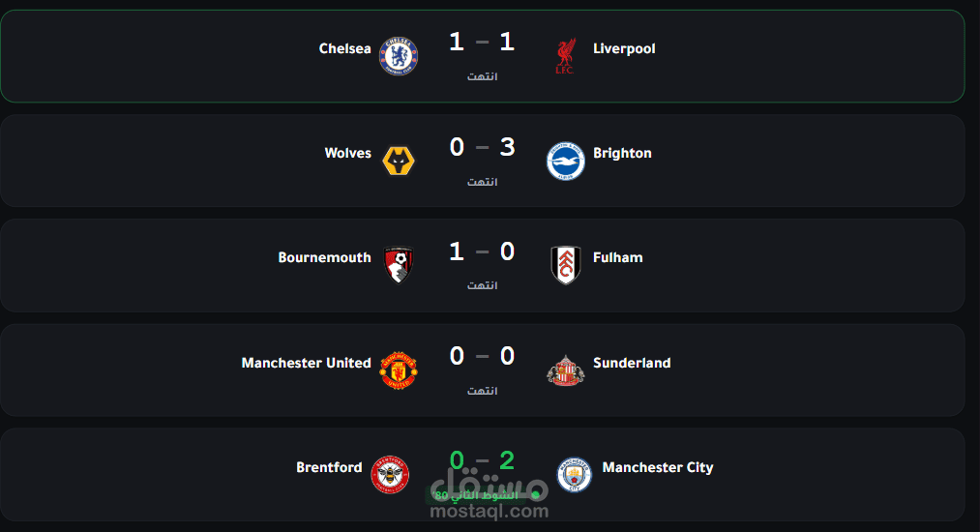Open the Chelsea vs Liverpool 1-1 score
The height and width of the screenshot is (532, 980).
482,43
